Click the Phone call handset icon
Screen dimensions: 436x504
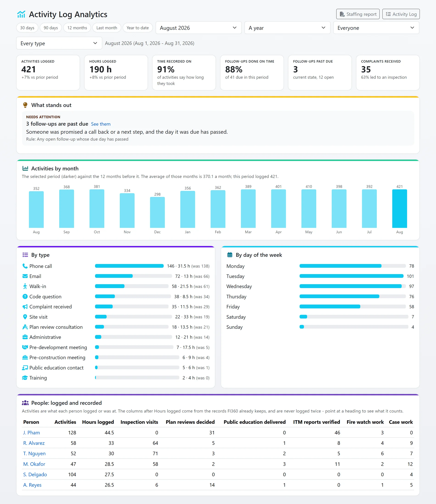[x=25, y=266]
